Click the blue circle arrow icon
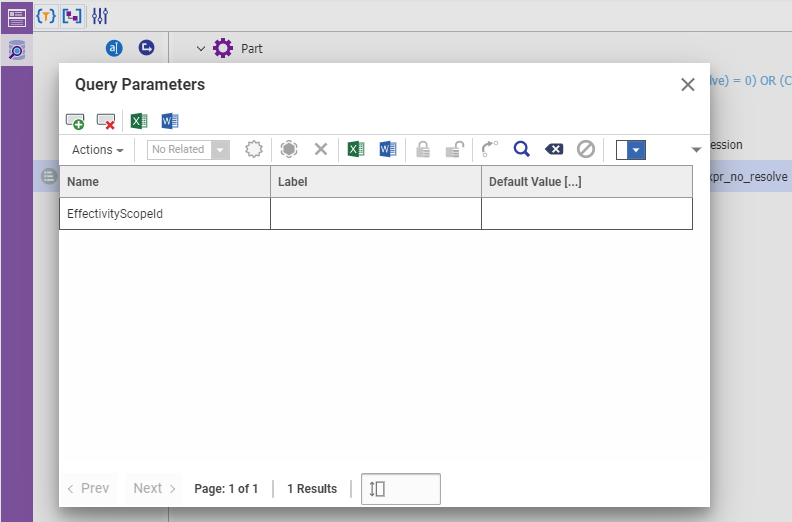 coord(146,48)
